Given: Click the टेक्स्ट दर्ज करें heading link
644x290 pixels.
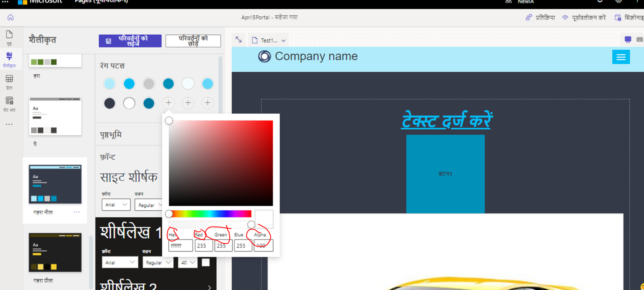Looking at the screenshot, I should [446, 121].
